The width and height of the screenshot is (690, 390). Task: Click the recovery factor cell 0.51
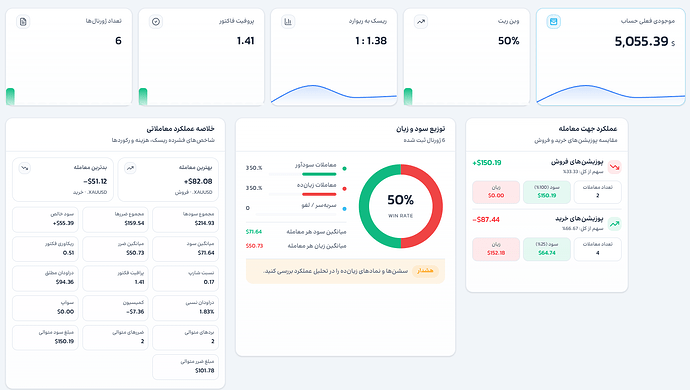pos(45,249)
